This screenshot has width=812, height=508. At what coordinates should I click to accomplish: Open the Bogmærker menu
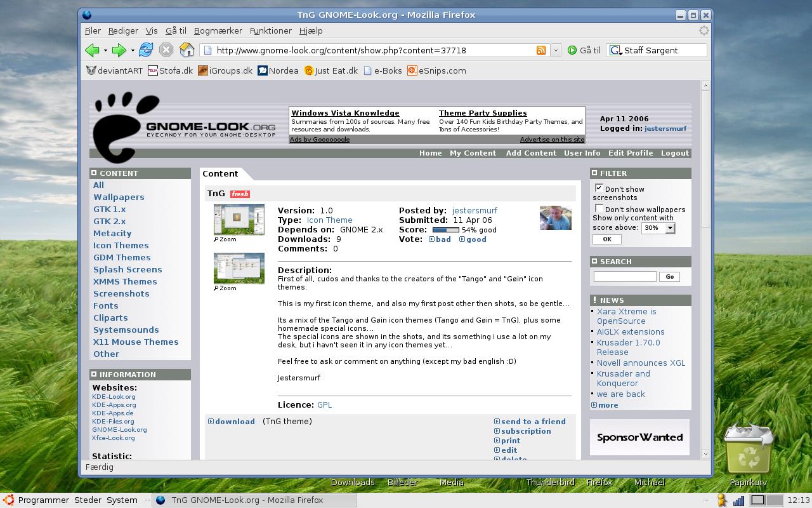coord(218,30)
